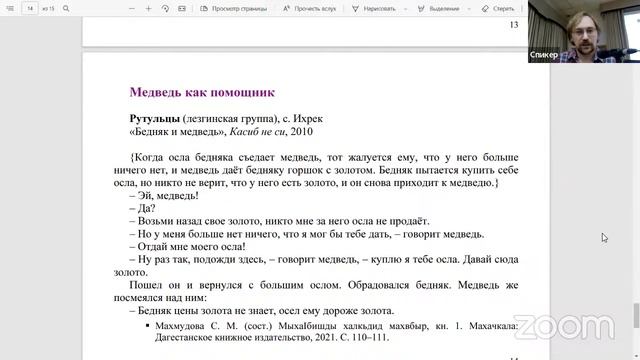Click the line Бедняк цены золота не знает
640x360 pixels.
pos(262,311)
